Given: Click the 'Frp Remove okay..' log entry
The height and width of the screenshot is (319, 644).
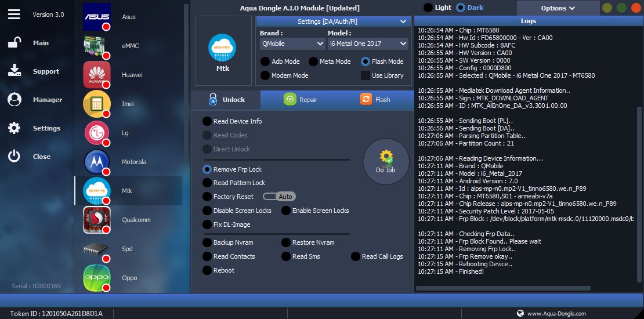Looking at the screenshot, I should 465,256.
